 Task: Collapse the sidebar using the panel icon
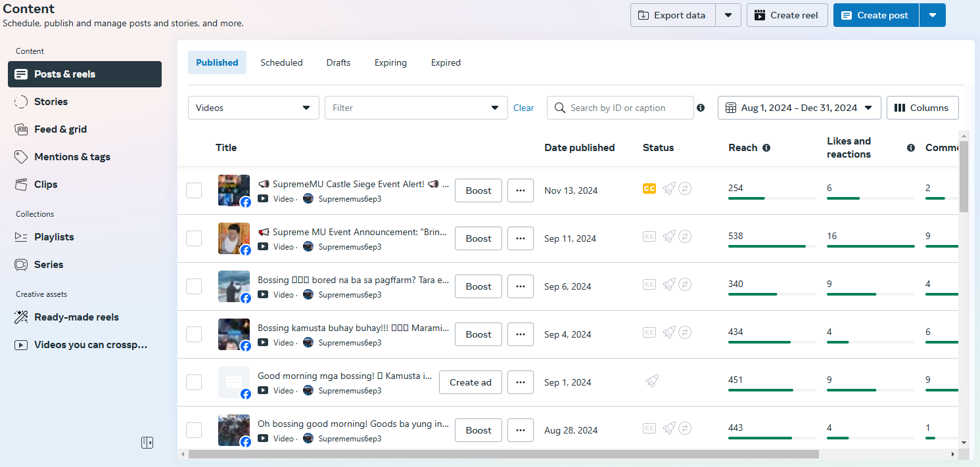tap(147, 443)
